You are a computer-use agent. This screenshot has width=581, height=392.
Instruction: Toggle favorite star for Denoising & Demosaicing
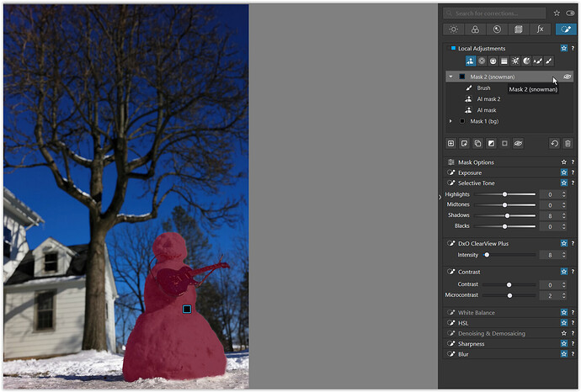(x=563, y=334)
